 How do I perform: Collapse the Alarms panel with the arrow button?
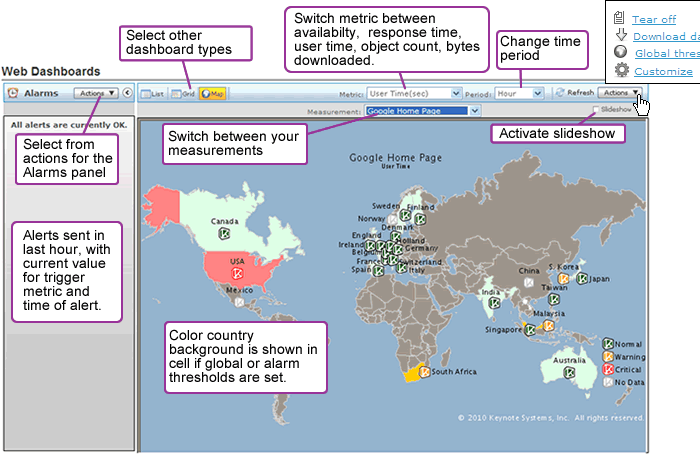coord(127,93)
